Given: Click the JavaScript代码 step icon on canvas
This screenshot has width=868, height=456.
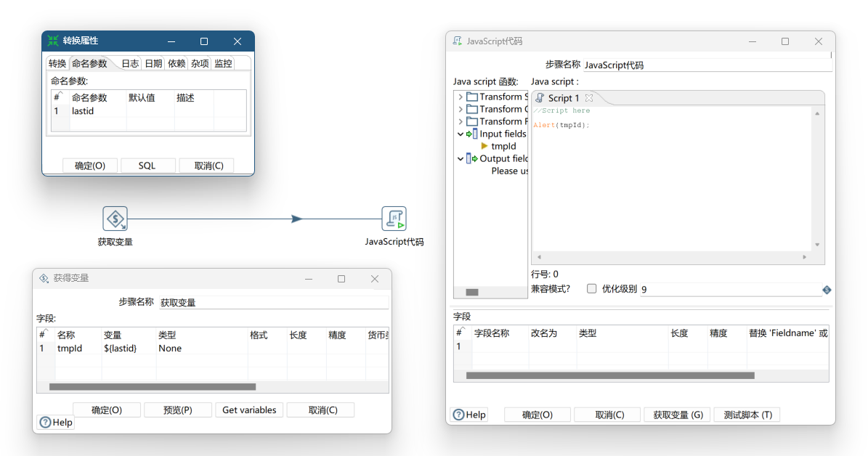Looking at the screenshot, I should (x=394, y=219).
